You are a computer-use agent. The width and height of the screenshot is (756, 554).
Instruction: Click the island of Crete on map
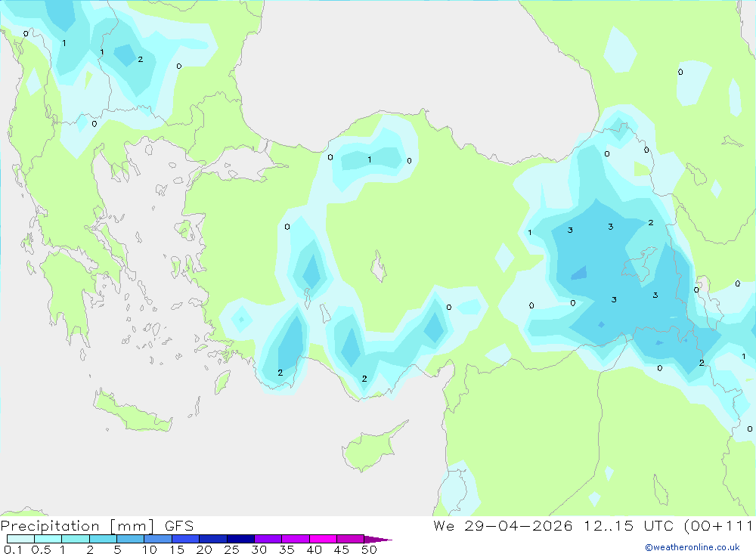[132, 413]
